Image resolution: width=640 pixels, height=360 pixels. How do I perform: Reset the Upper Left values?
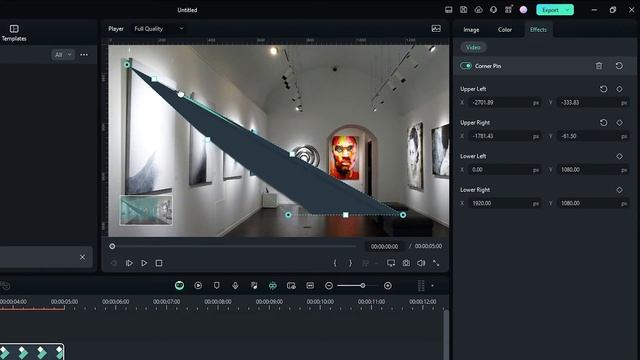pos(604,89)
